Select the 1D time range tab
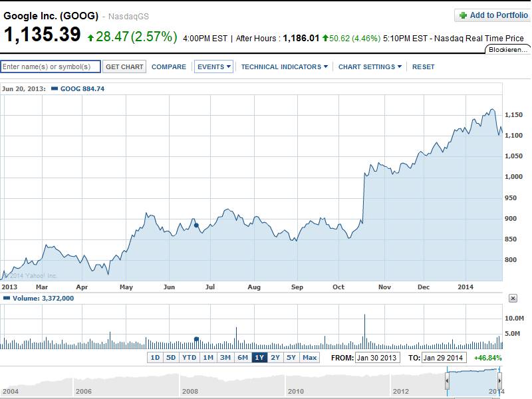The width and height of the screenshot is (532, 399). (x=155, y=357)
